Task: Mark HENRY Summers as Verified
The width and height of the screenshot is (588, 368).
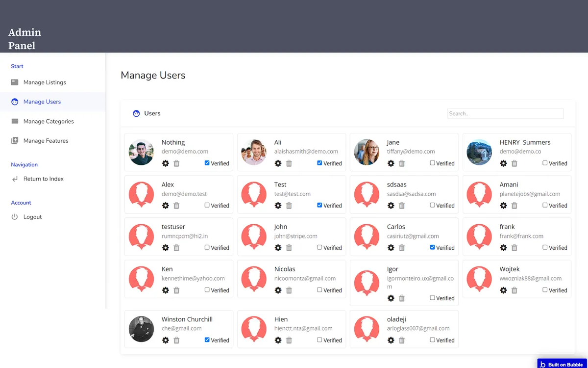Action: [545, 163]
